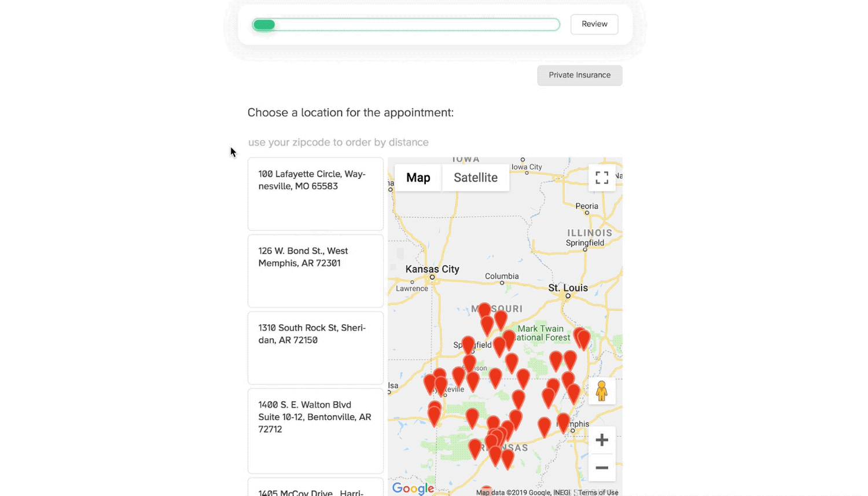Click the Columbia label on the map
This screenshot has width=868, height=496.
point(502,276)
